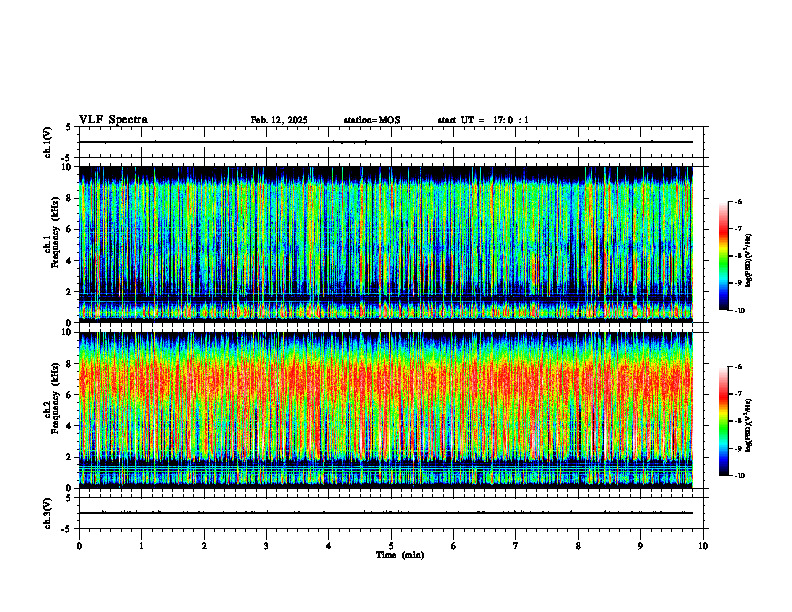This screenshot has height=612, width=792.
Task: Click the ch.1 colorbar log(PSD) unit label
Action: [749, 260]
